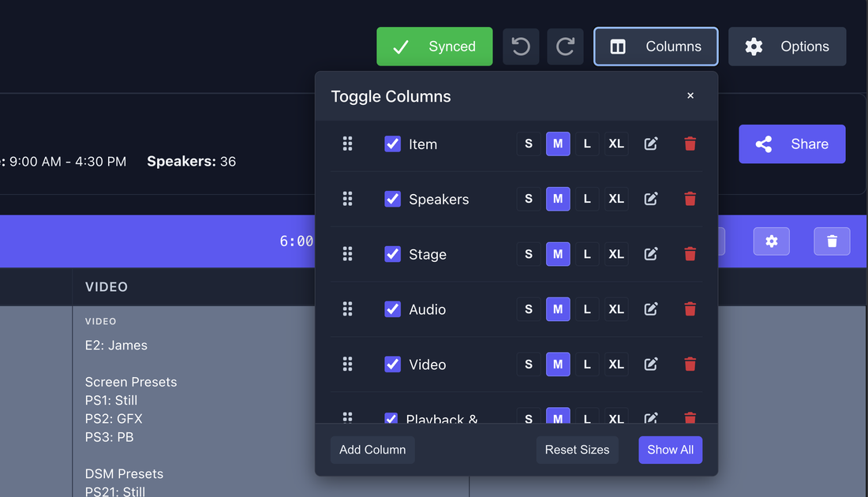Edit the Stage column name
Viewport: 868px width, 497px height.
pos(651,254)
